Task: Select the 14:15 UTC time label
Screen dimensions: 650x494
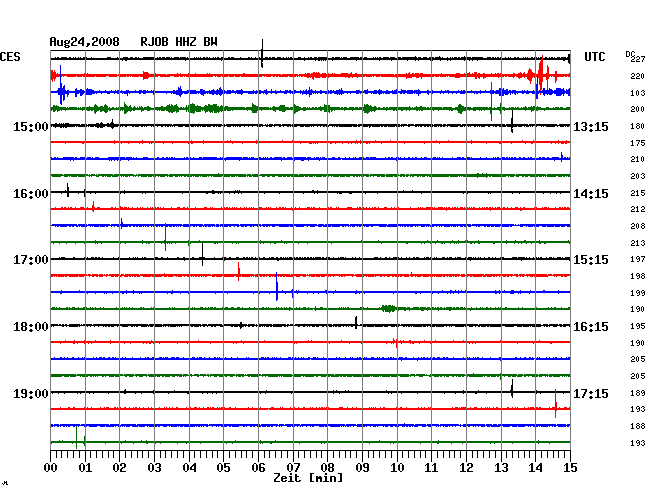Action: pos(591,194)
